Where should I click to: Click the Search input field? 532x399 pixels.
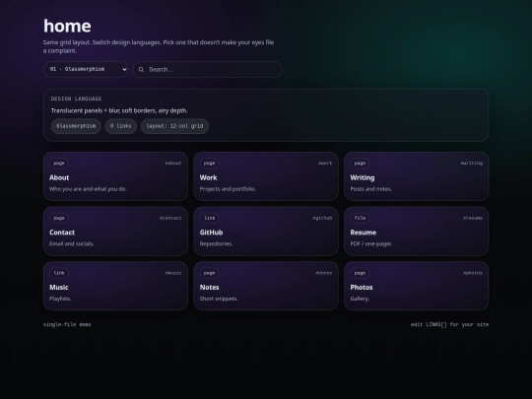click(207, 69)
